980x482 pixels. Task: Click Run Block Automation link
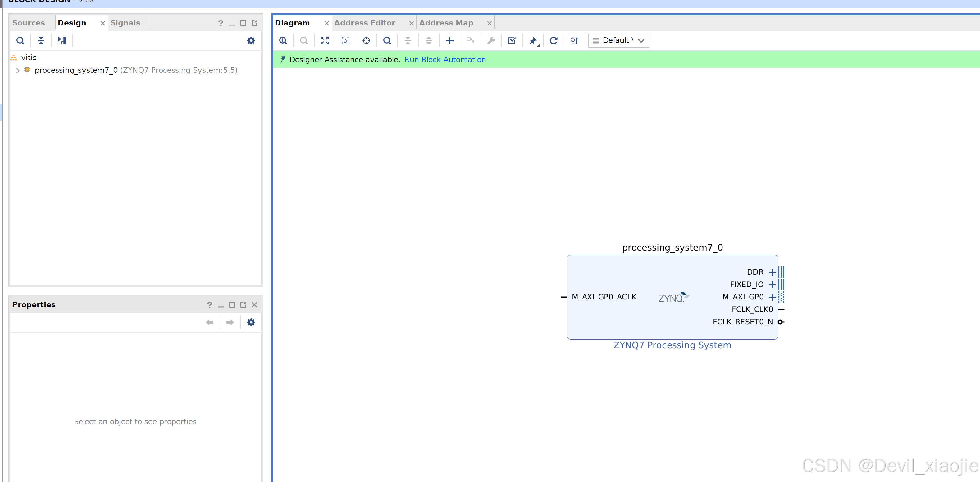coord(445,59)
